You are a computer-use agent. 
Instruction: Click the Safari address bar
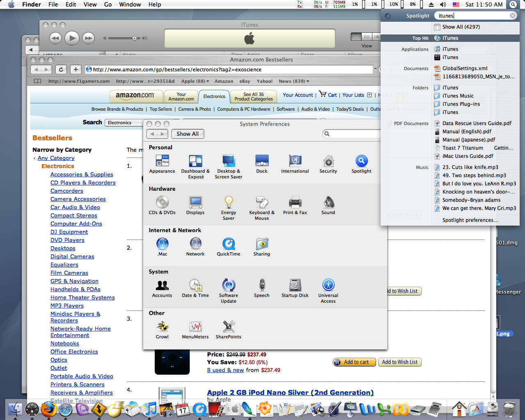point(229,69)
